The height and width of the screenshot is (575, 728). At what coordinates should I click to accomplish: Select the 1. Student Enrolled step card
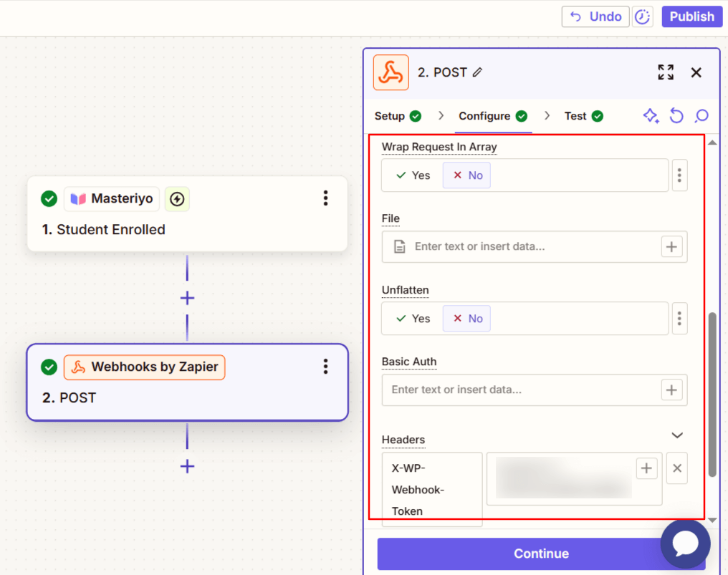187,214
